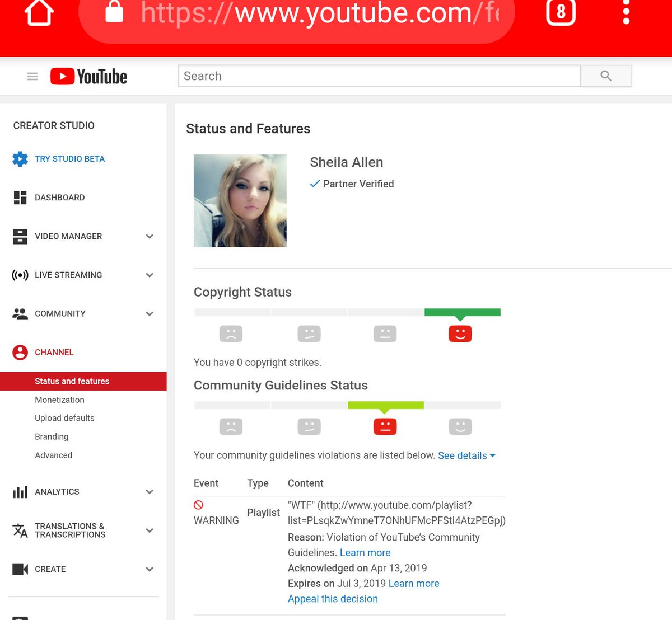The image size is (672, 620).
Task: Toggle the See details dropdown arrow
Action: tap(493, 455)
